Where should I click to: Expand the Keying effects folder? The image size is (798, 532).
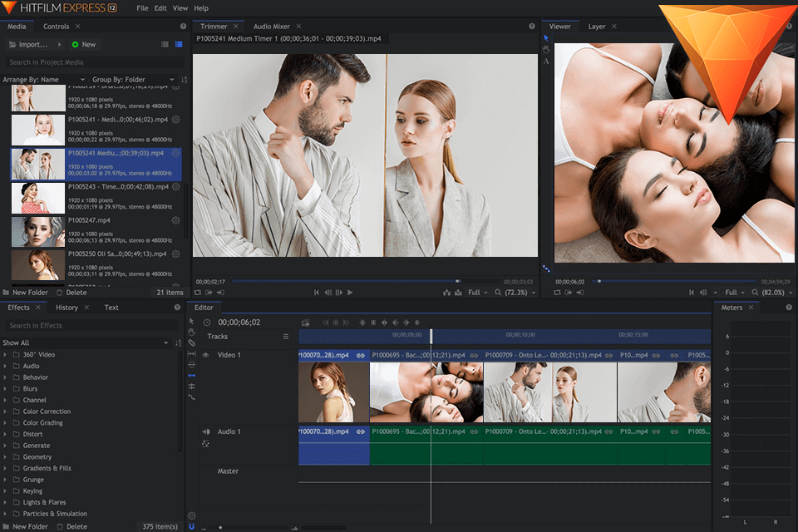(5, 491)
